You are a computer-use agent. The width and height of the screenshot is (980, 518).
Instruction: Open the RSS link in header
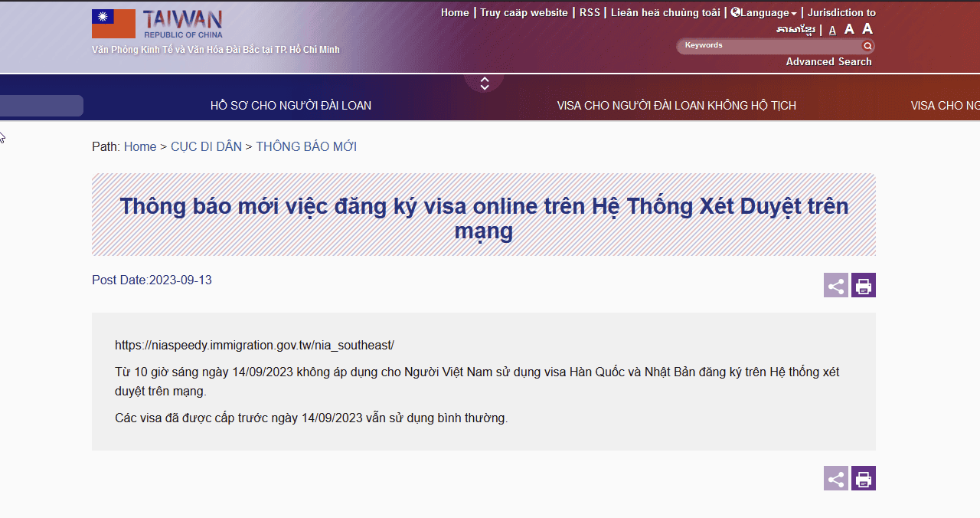coord(590,12)
